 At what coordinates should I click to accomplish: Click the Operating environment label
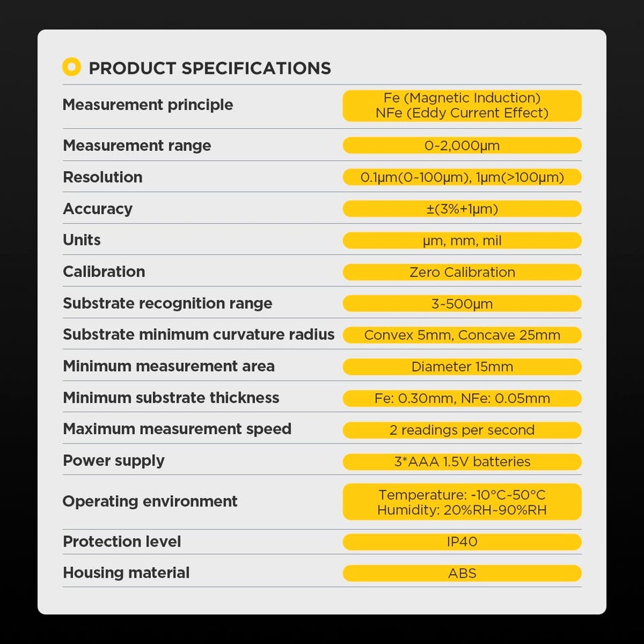150,502
